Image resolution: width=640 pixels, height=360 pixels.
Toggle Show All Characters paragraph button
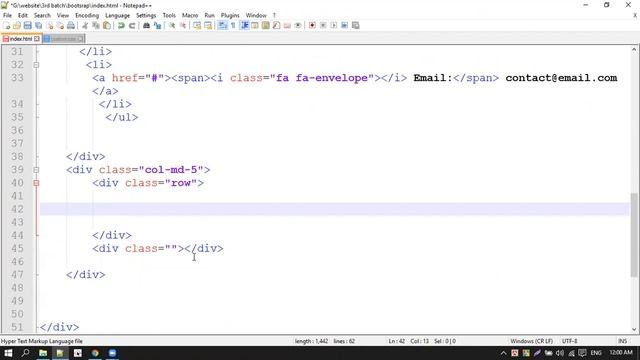233,25
